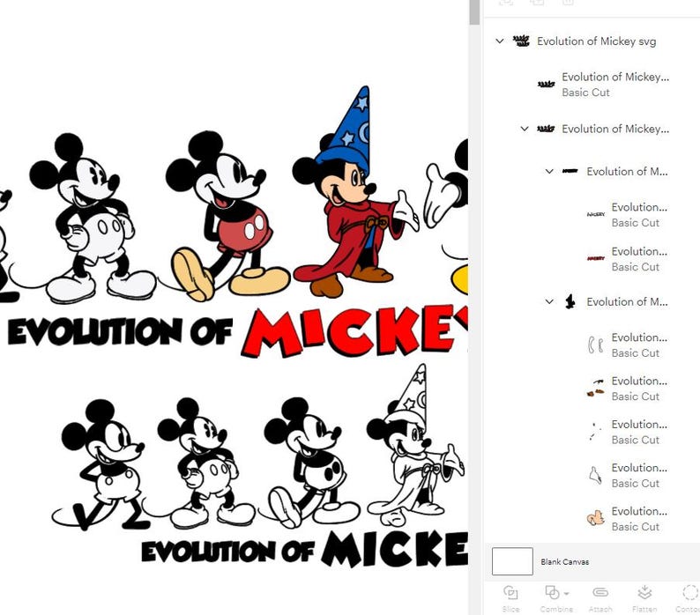Select the white glove outline Basic Cut layer
Image resolution: width=700 pixels, height=615 pixels.
point(629,475)
